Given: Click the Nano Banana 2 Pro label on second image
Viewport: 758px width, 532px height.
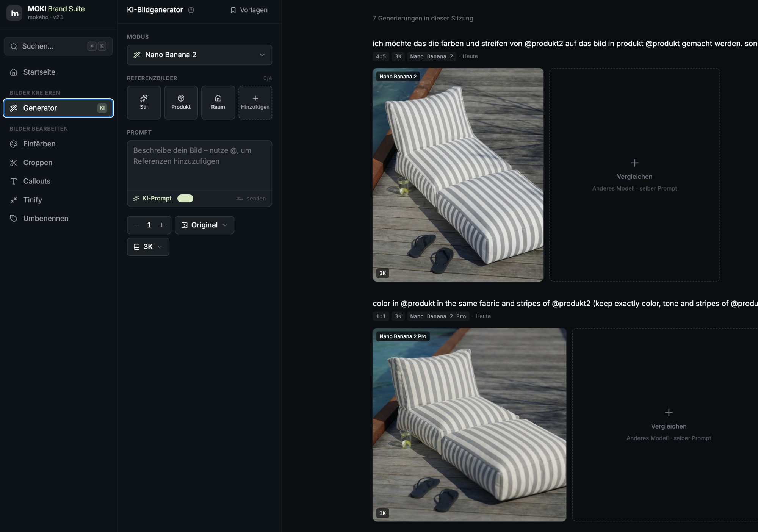Looking at the screenshot, I should (x=403, y=336).
